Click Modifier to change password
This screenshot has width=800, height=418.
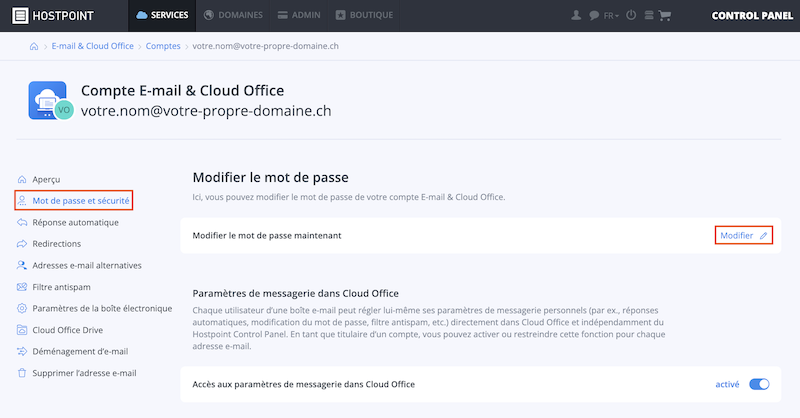pos(737,235)
